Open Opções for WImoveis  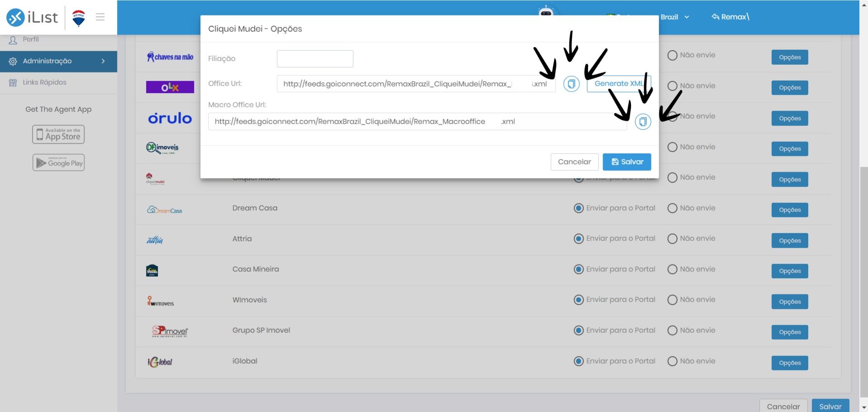pyautogui.click(x=790, y=302)
